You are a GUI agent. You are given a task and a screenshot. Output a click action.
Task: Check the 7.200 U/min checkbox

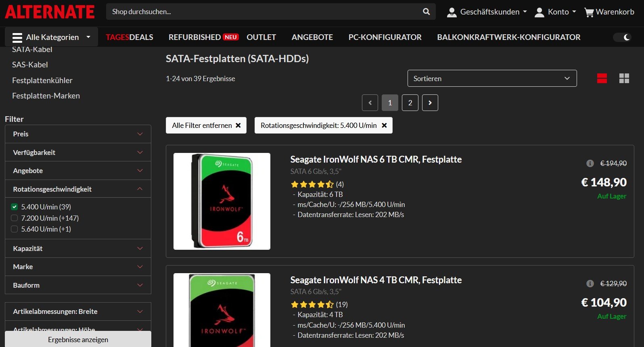point(15,218)
